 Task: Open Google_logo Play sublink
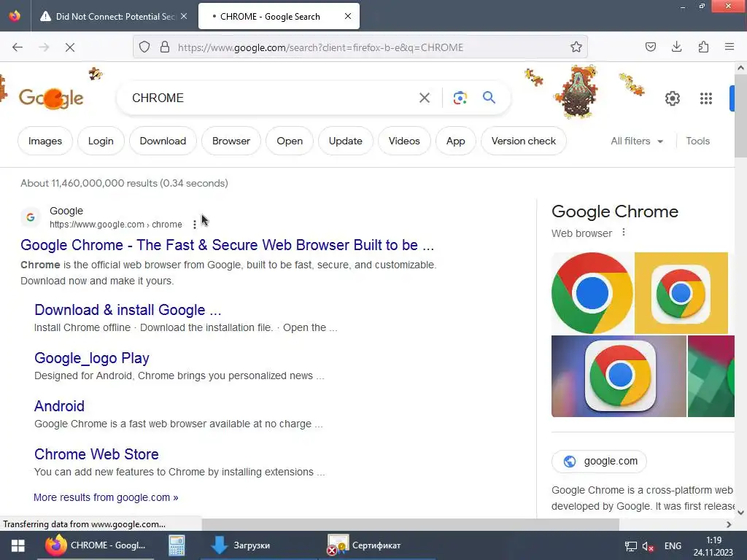[91, 357]
